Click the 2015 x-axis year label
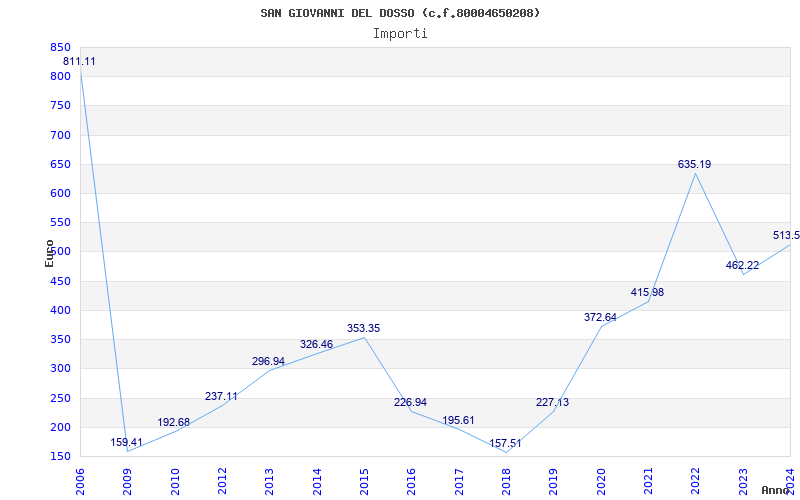Viewport: 800px width, 500px height. (364, 482)
